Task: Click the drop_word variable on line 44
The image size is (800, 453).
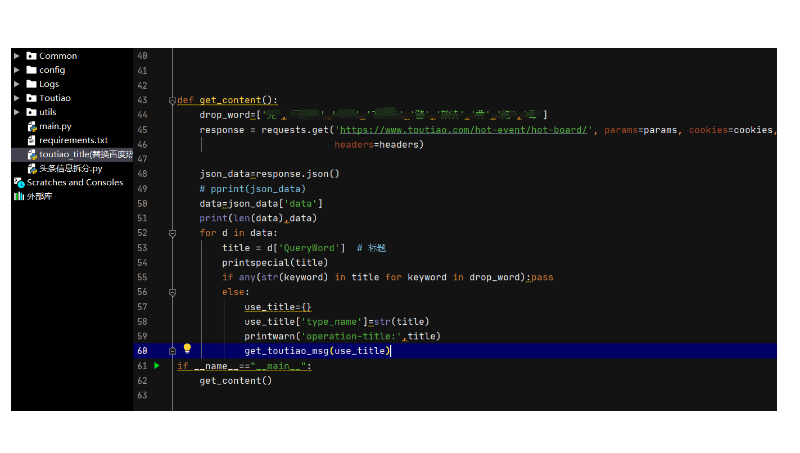Action: pos(224,115)
